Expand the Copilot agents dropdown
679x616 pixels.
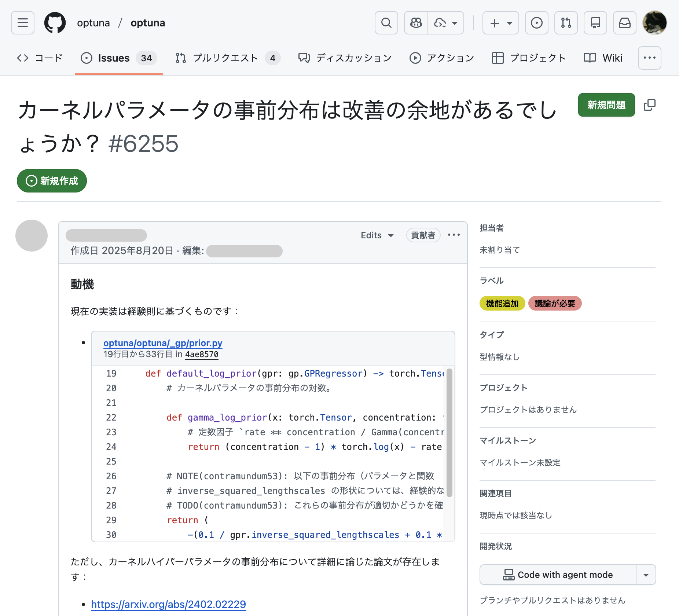point(446,23)
